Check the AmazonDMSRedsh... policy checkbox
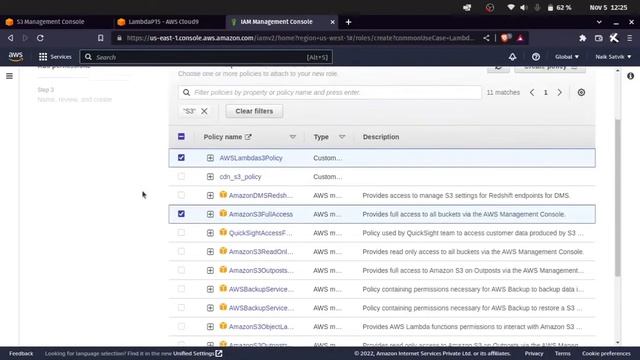Screen dimensions: 640x360 click(x=181, y=195)
